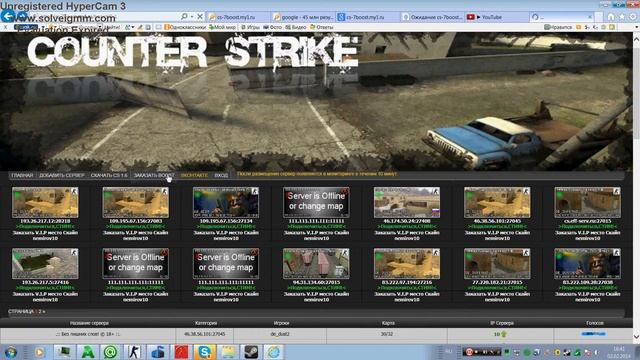Screen dimensions: 640x360
Task: Open browser home page icon
Action: point(611,17)
